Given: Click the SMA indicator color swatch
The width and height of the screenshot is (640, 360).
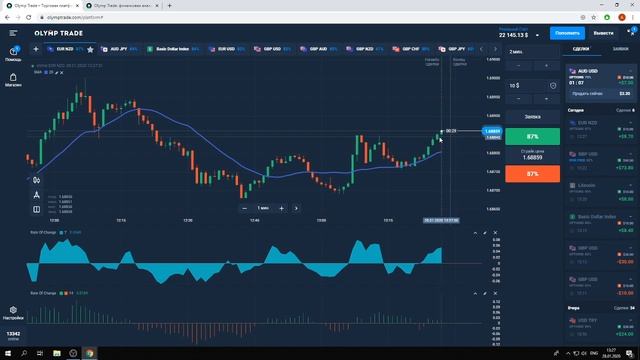Looking at the screenshot, I should (46, 73).
